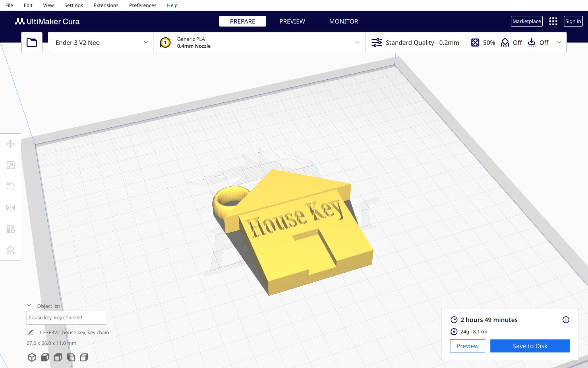Click the infill density icon showing 50%

click(x=475, y=42)
